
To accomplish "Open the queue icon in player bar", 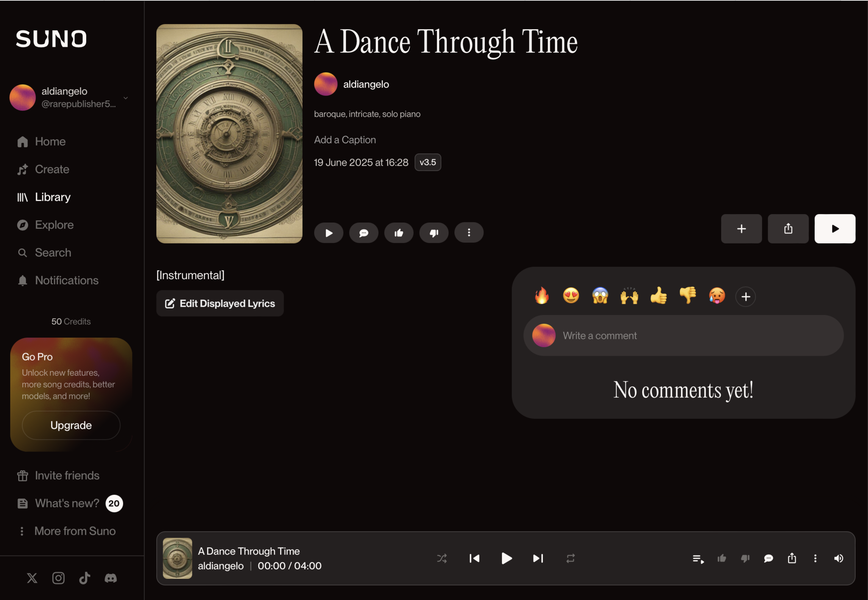I will [x=698, y=559].
